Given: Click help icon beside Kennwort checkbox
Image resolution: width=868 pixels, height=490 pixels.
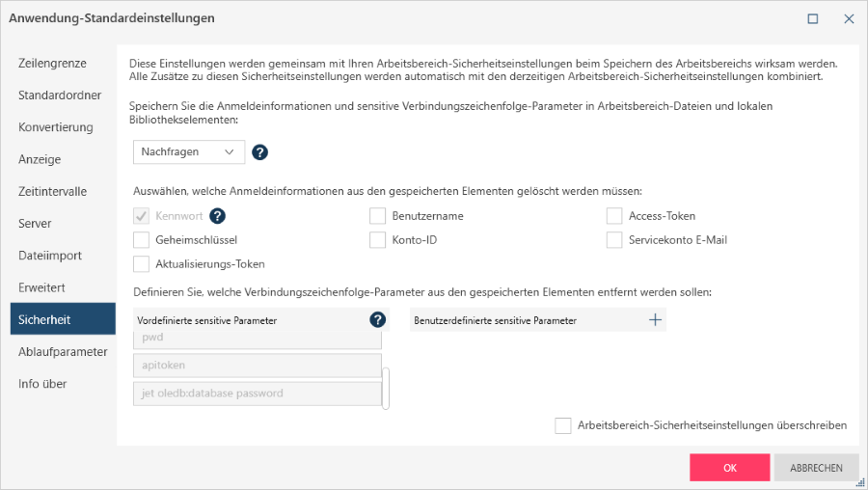Looking at the screenshot, I should coord(218,216).
